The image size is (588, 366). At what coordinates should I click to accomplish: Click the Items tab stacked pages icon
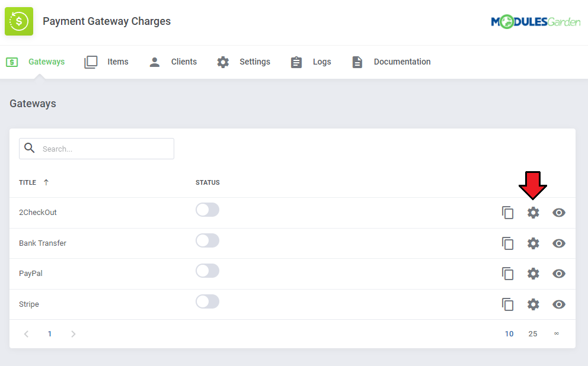(x=91, y=62)
